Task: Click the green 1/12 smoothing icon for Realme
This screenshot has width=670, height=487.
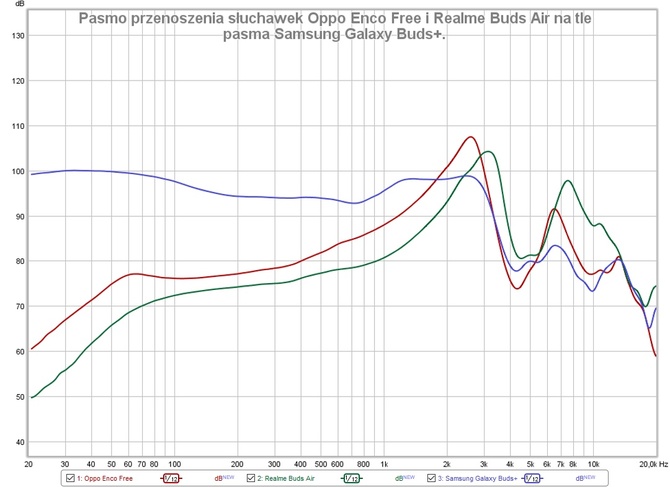Action: click(352, 478)
